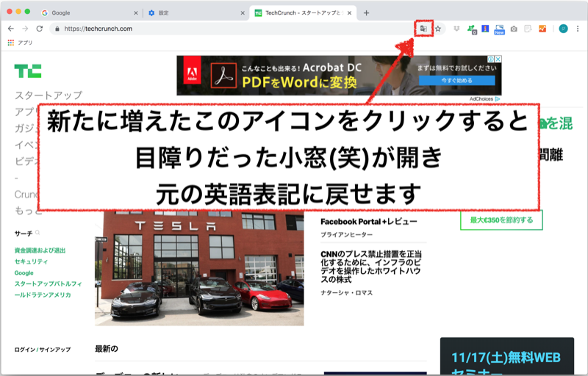Reload the TechCrunch page
Screen dimensions: 588x376
tap(40, 29)
